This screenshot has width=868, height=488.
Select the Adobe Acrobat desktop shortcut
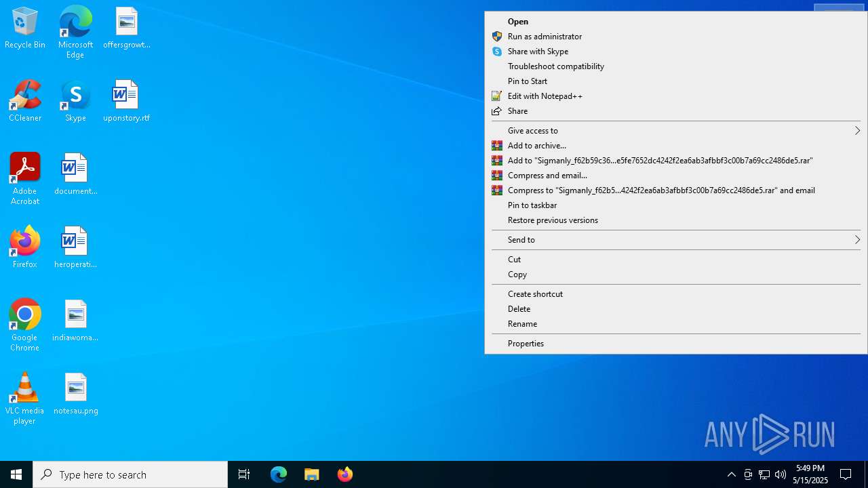(25, 179)
